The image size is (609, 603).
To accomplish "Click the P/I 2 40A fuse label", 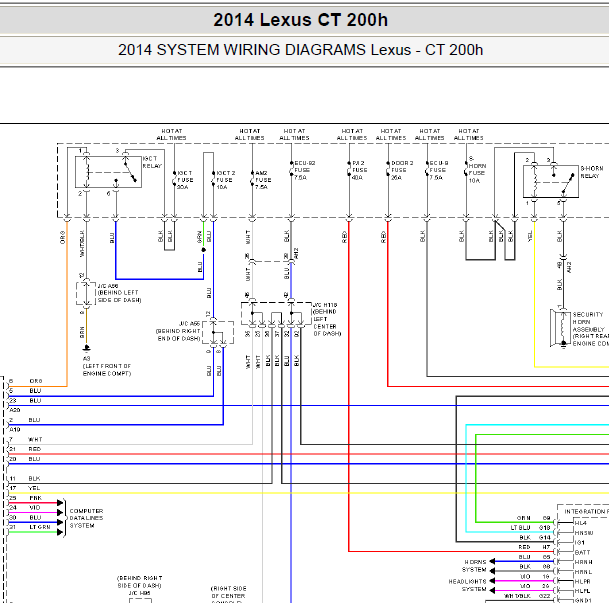I will pos(359,170).
